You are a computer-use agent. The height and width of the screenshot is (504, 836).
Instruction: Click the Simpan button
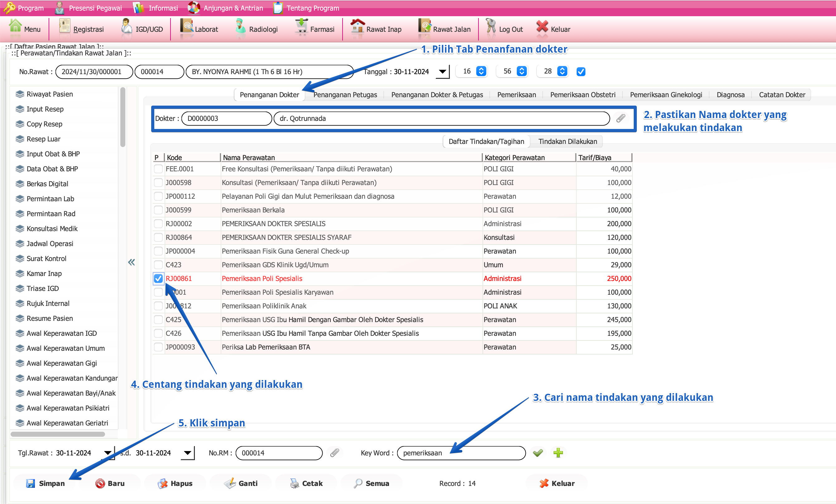tap(46, 483)
